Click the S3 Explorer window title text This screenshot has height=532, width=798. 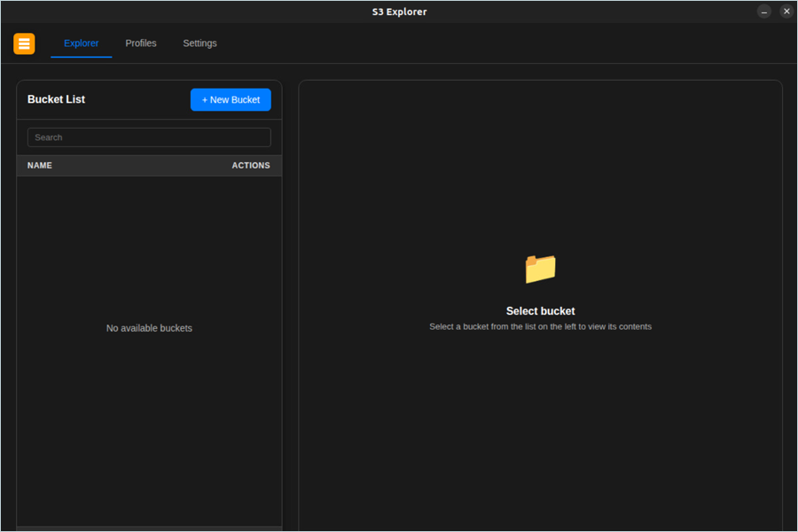(x=399, y=12)
